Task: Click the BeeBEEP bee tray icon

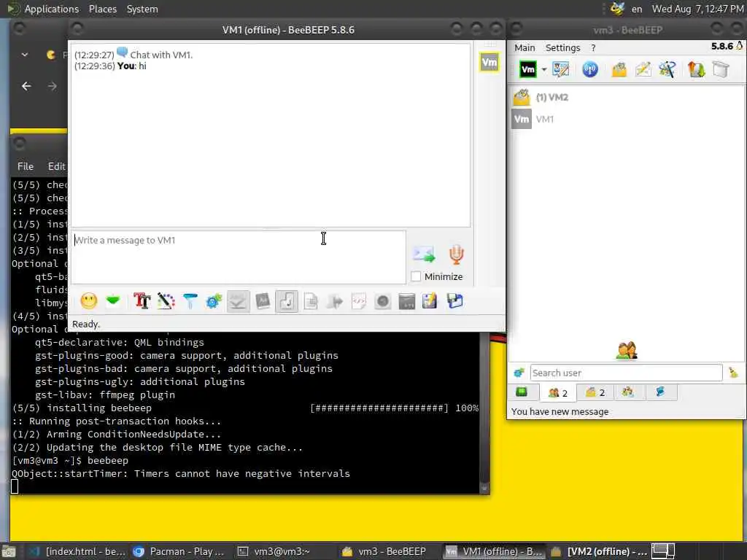Action: click(x=617, y=8)
